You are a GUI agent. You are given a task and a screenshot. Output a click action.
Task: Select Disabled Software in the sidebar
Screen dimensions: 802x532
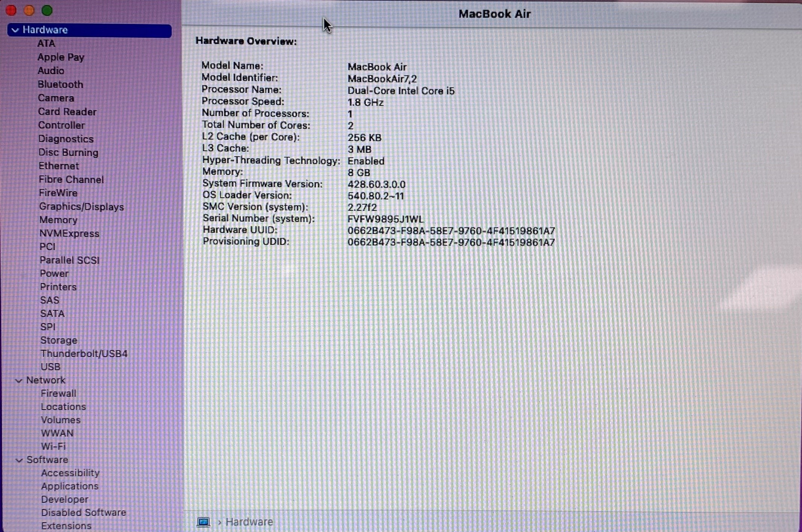pyautogui.click(x=84, y=512)
